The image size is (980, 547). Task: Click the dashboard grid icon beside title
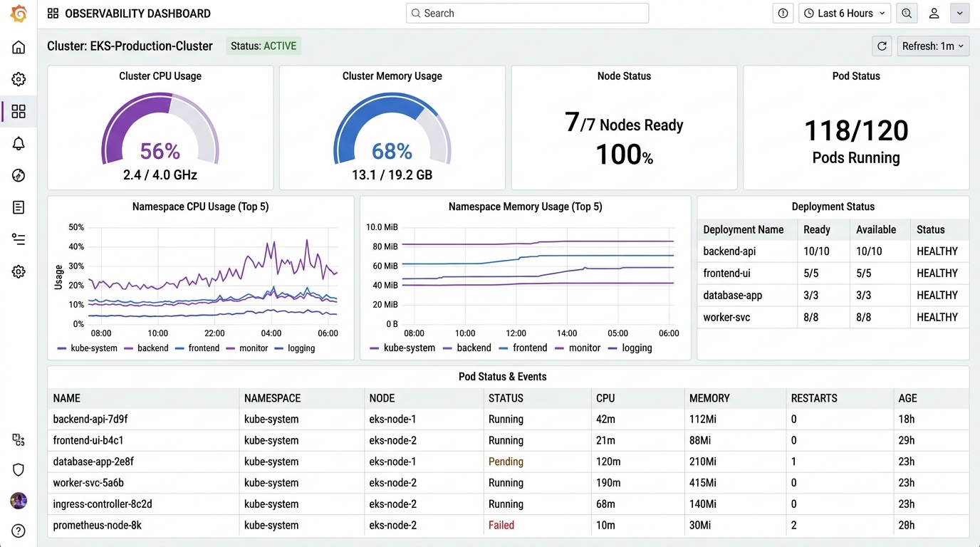coord(53,14)
